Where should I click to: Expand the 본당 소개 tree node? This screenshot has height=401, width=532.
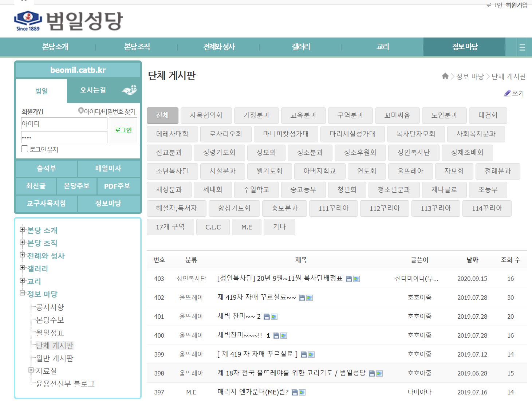[22, 229]
